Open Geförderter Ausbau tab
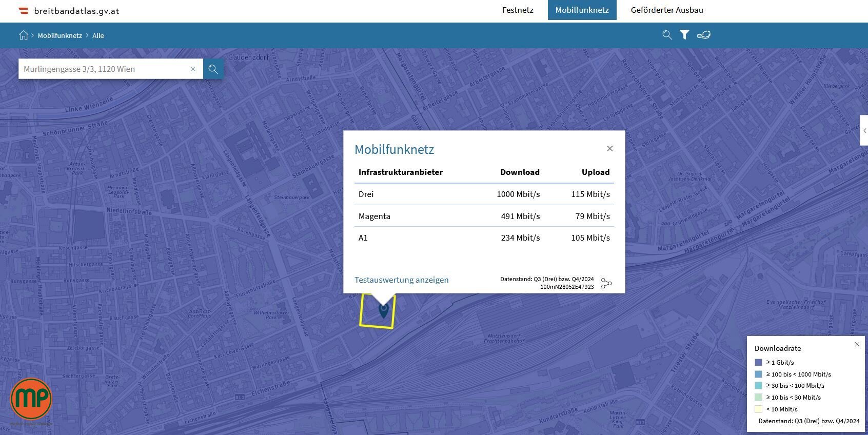This screenshot has width=868, height=435. (667, 10)
